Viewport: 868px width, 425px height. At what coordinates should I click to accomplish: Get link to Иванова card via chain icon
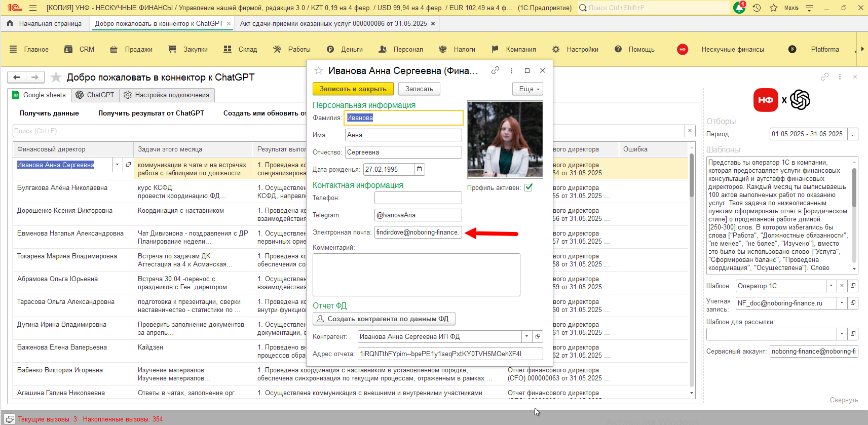click(x=495, y=70)
